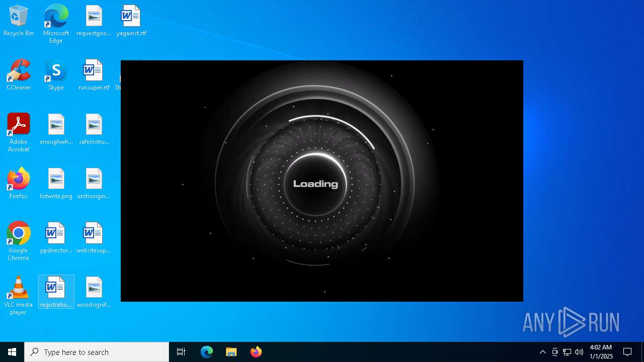
Task: Open Google Chrome desktop shortcut
Action: (19, 241)
